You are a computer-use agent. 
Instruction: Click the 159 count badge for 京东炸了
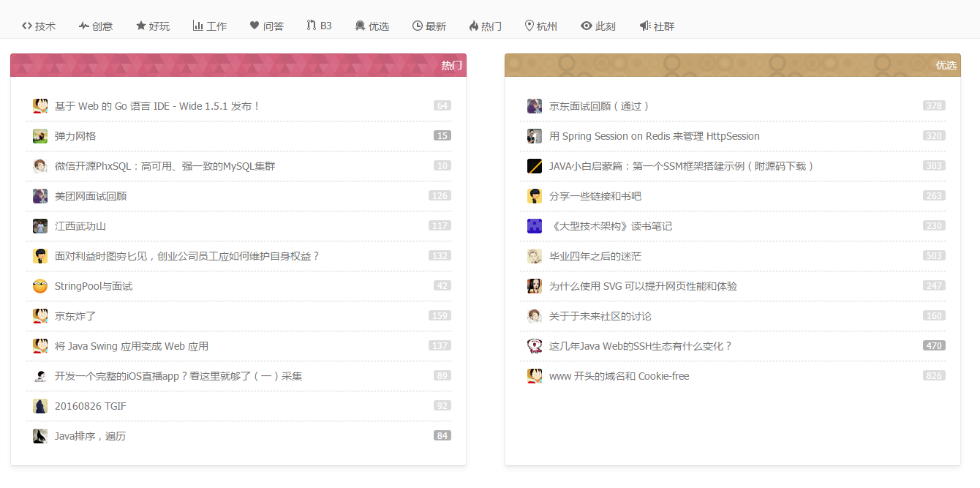click(x=440, y=315)
